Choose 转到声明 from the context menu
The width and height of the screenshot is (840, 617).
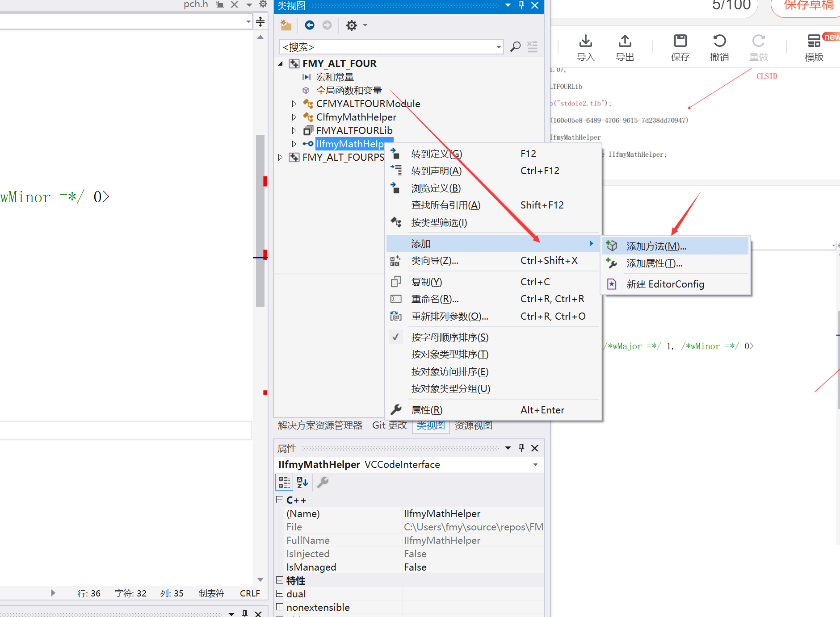tap(492, 171)
